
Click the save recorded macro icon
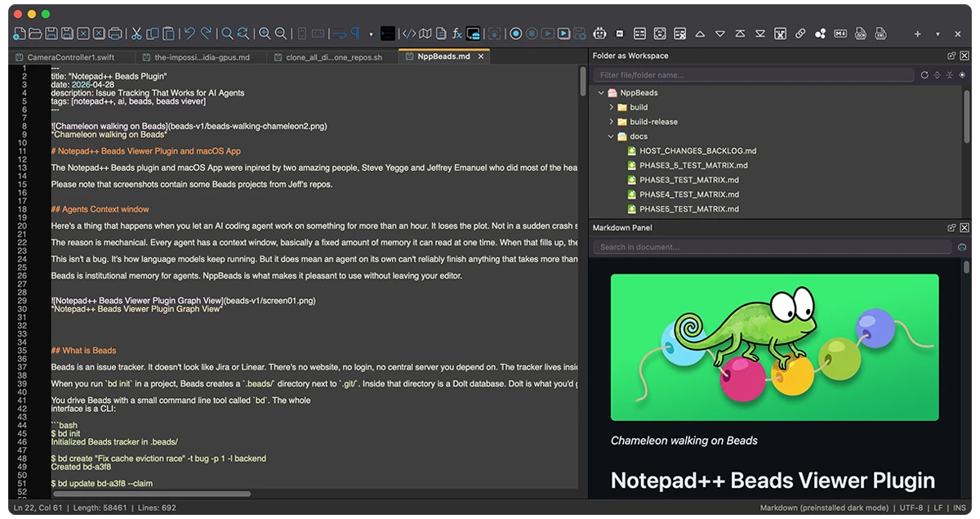click(580, 34)
